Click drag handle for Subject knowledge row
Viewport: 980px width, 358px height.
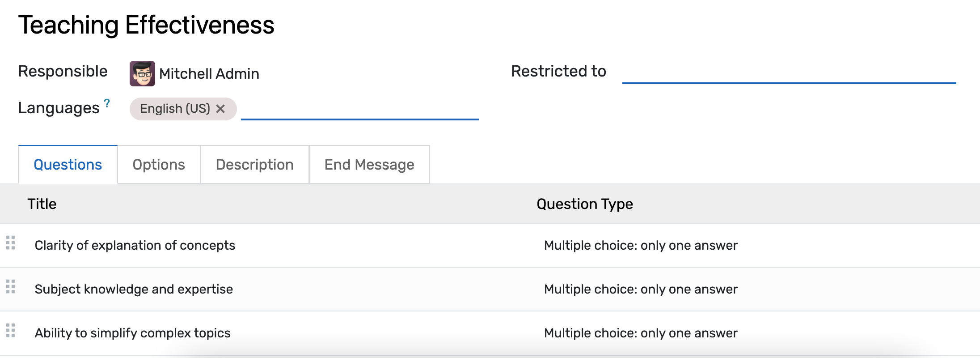click(11, 287)
